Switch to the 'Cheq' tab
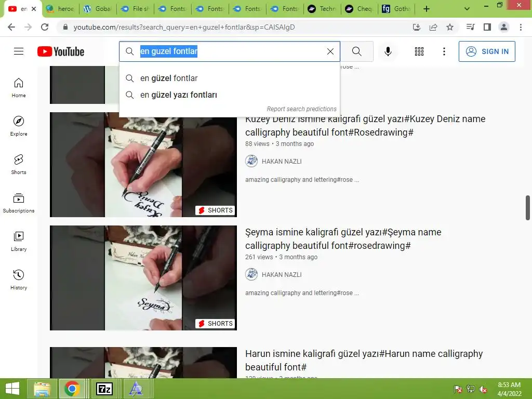The image size is (532, 399). (360, 9)
